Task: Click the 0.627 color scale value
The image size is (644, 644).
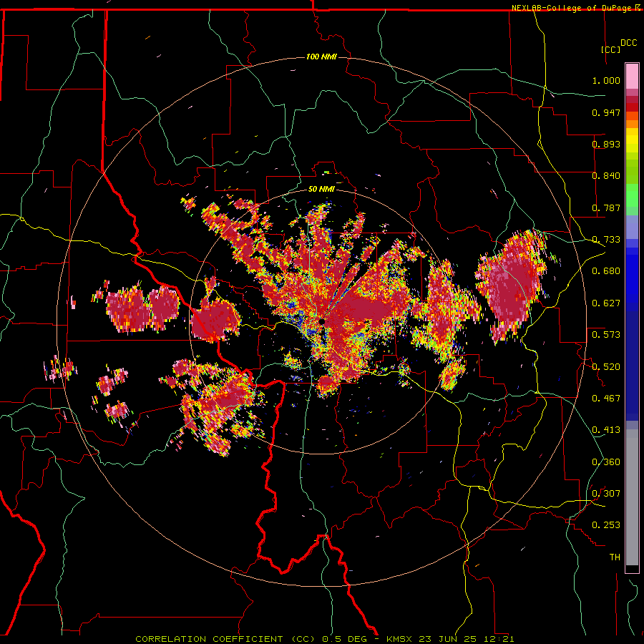Action: 606,303
